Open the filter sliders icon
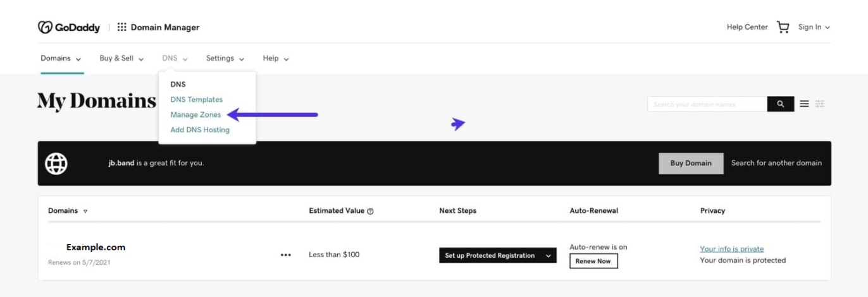 [820, 104]
